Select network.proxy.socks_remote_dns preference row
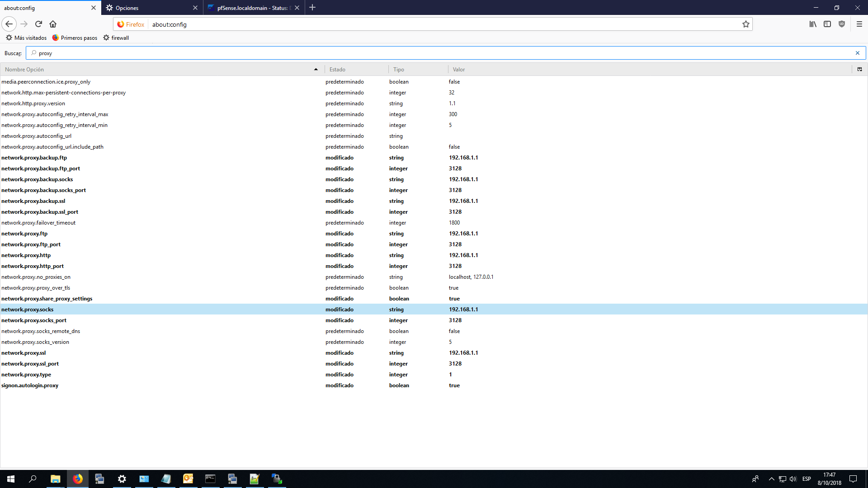The image size is (868, 488). coord(41,331)
